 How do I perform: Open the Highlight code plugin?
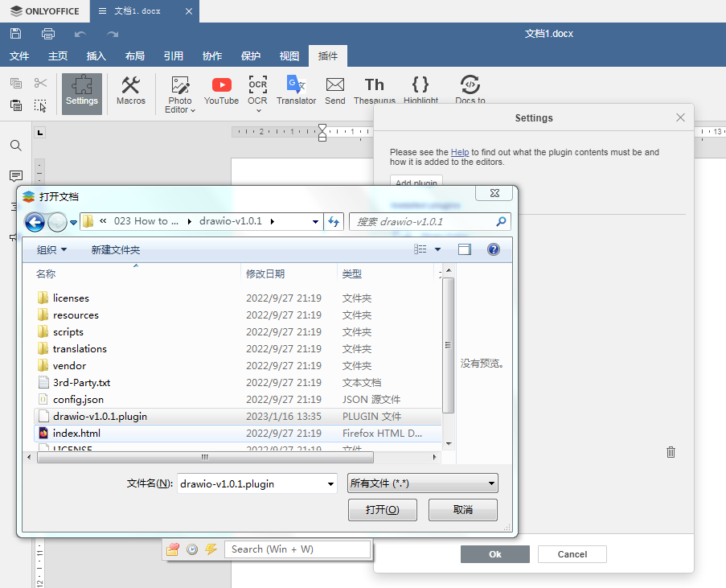pos(420,90)
